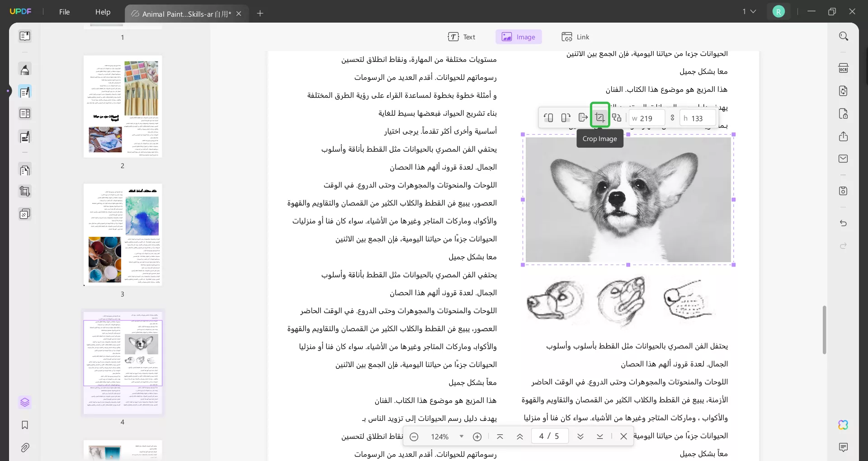Start OCR text recognition from the right sidebar
Screen dimensions: 868x461
[844, 67]
